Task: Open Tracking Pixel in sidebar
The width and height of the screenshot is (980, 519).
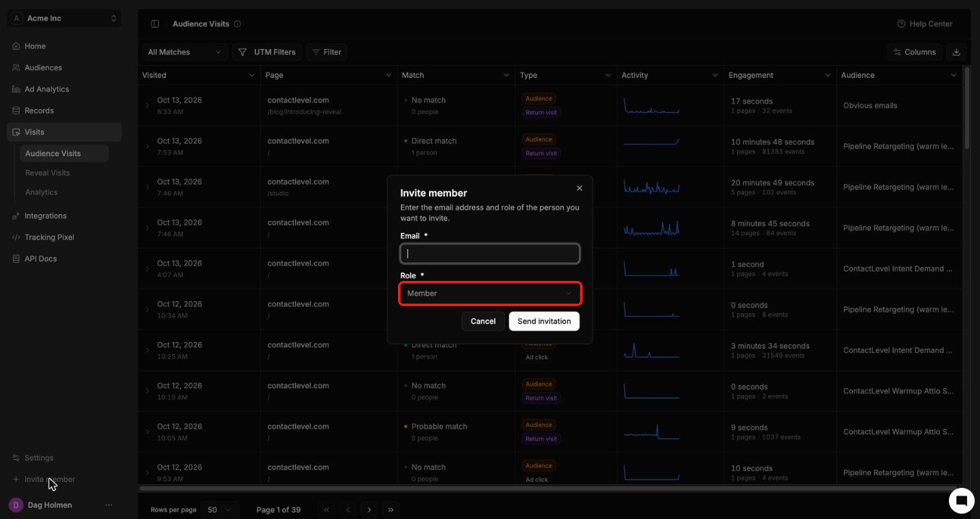Action: tap(65, 237)
